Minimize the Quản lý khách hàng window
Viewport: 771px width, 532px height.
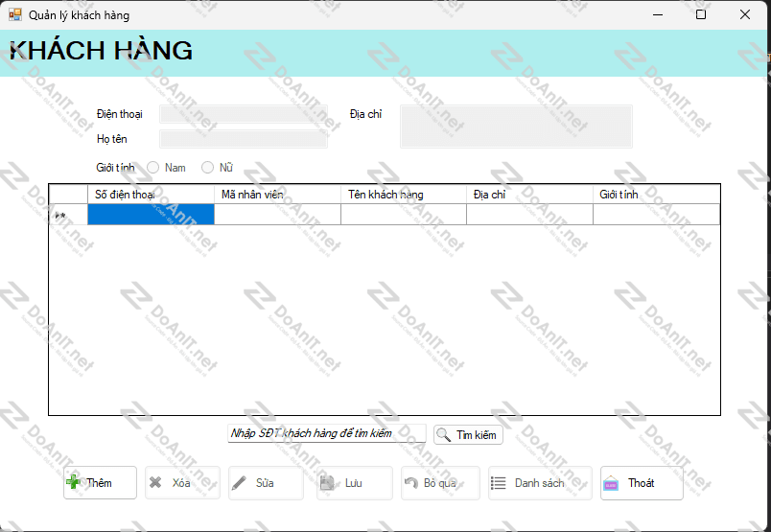tap(658, 14)
